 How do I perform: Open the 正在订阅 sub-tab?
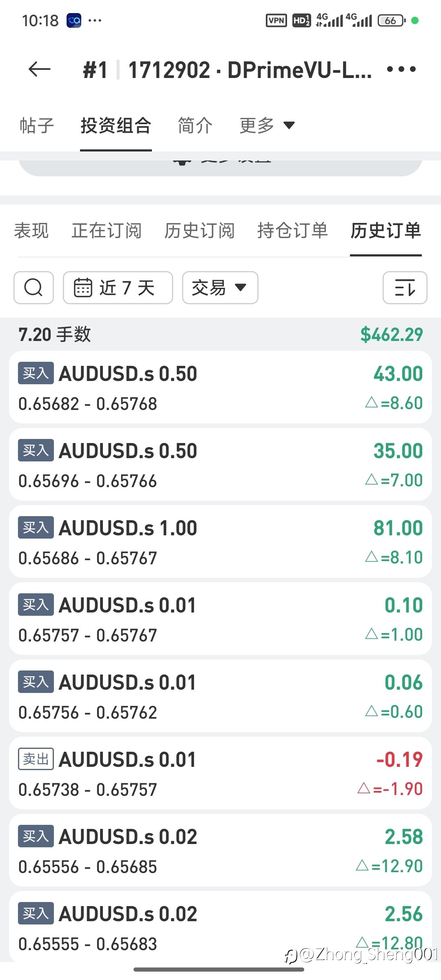107,231
